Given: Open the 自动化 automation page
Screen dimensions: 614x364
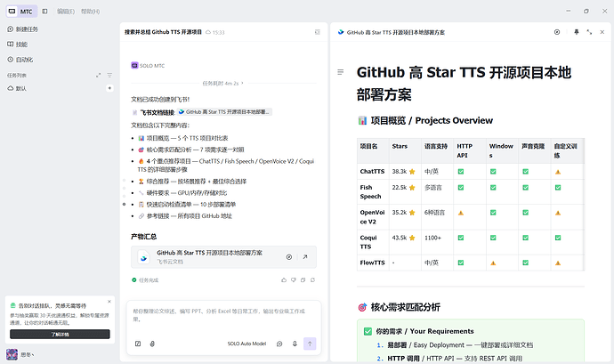Looking at the screenshot, I should coord(20,60).
